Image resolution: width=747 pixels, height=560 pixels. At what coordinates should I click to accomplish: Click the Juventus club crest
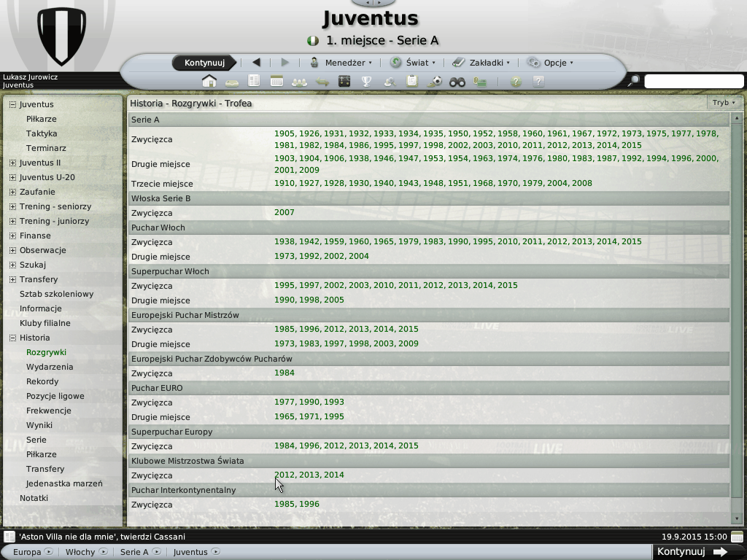point(61,36)
